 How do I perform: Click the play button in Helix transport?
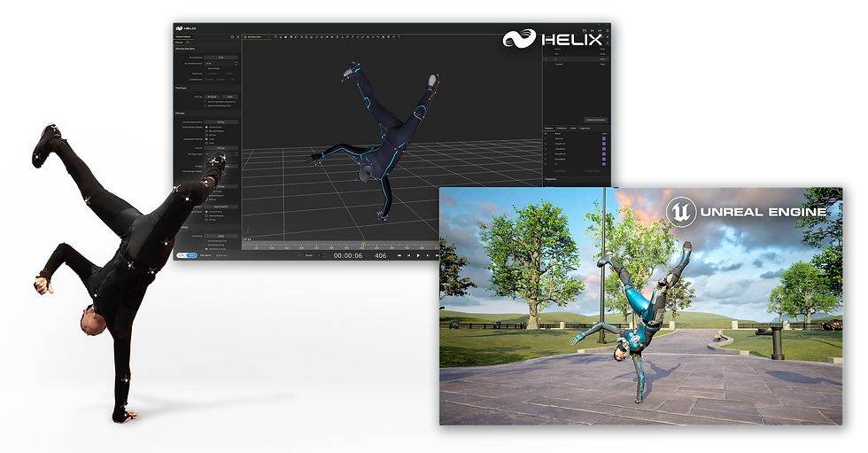tap(418, 255)
